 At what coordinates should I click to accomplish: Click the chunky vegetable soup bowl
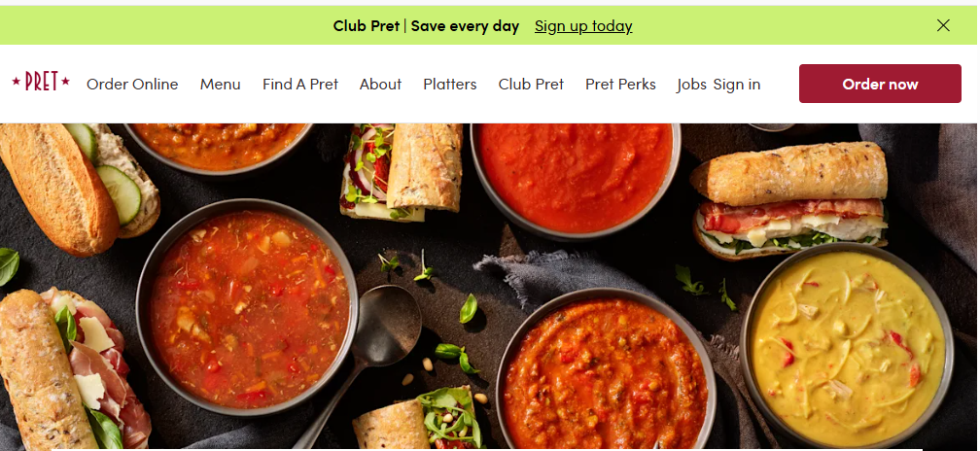pyautogui.click(x=248, y=307)
